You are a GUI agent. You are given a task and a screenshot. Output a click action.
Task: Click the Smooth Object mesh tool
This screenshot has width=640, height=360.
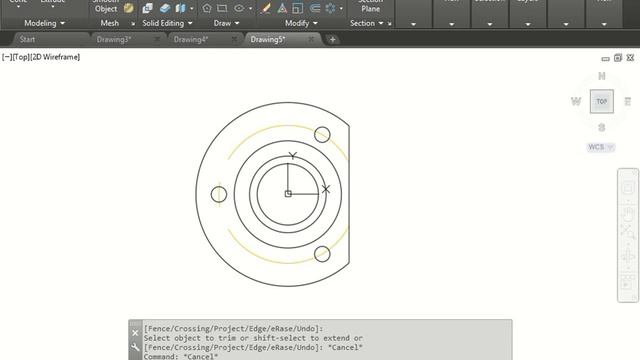click(x=106, y=7)
